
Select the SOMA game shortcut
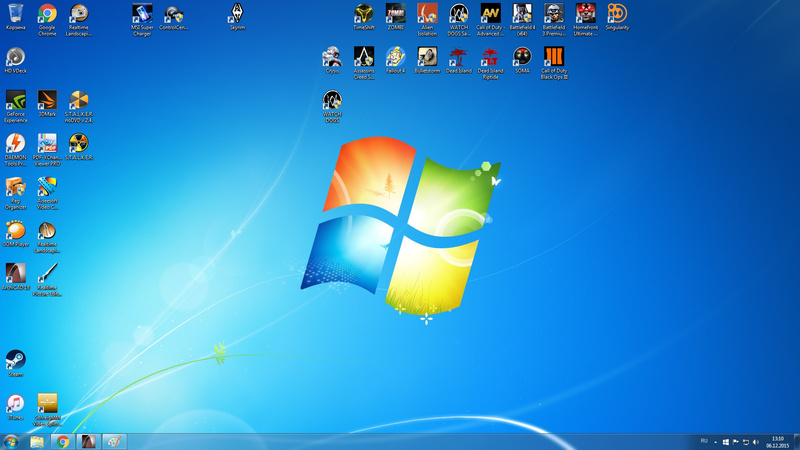click(x=522, y=57)
